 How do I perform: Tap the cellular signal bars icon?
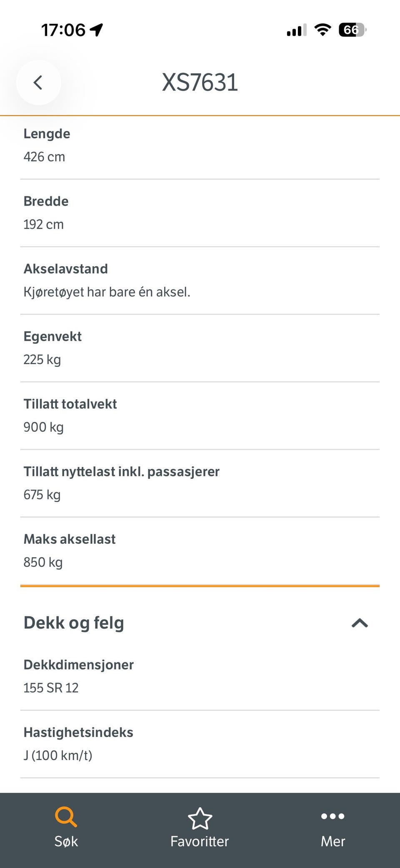click(x=297, y=30)
